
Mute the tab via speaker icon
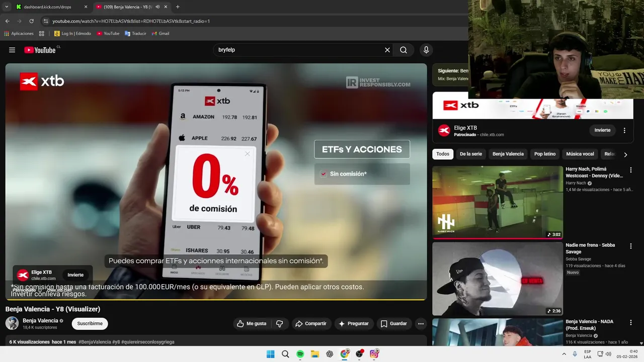point(157,7)
